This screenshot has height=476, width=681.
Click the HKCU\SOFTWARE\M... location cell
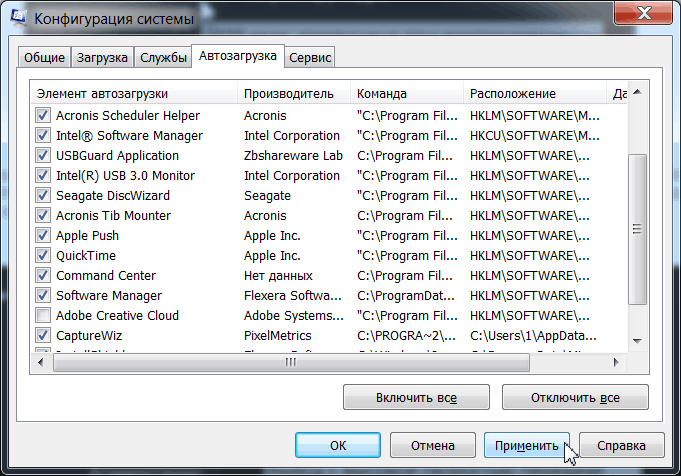pos(535,136)
